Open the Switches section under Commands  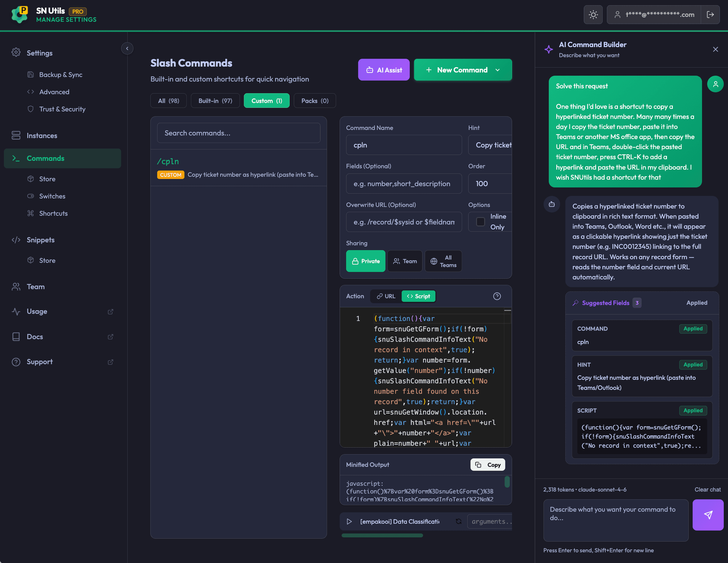(x=52, y=196)
